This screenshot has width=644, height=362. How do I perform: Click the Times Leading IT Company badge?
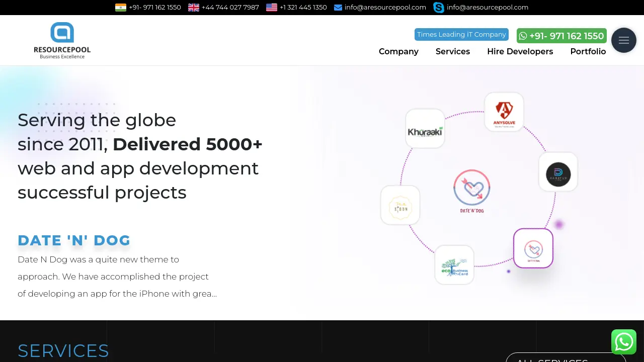pos(461,34)
